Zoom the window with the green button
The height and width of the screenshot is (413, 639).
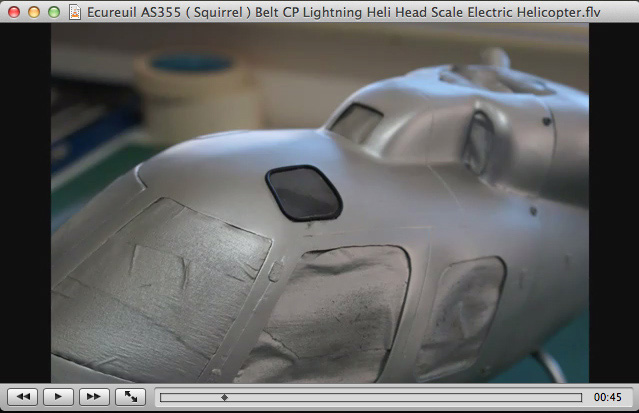[x=54, y=12]
